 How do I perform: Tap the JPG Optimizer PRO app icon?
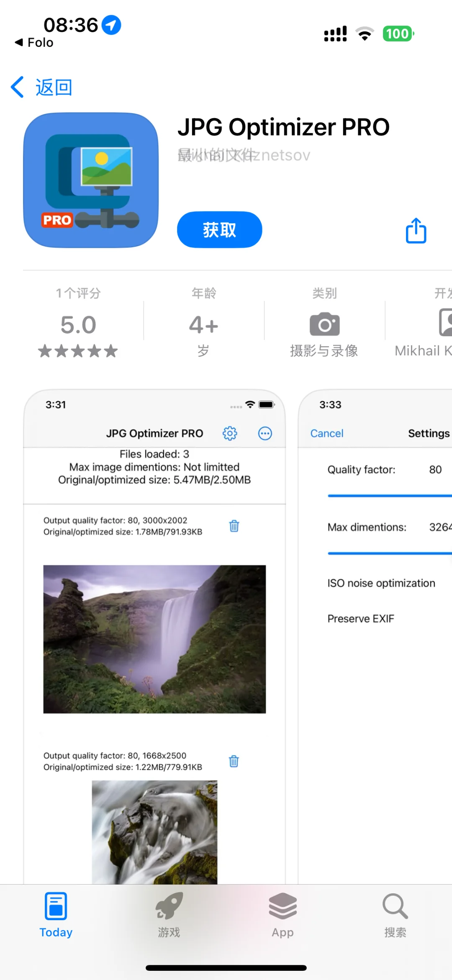[x=91, y=180]
